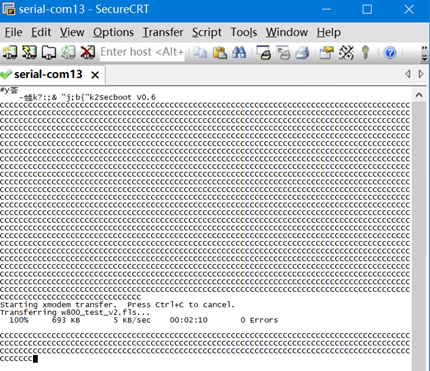Click the Enter host input field
This screenshot has width=430, height=371.
tap(142, 52)
